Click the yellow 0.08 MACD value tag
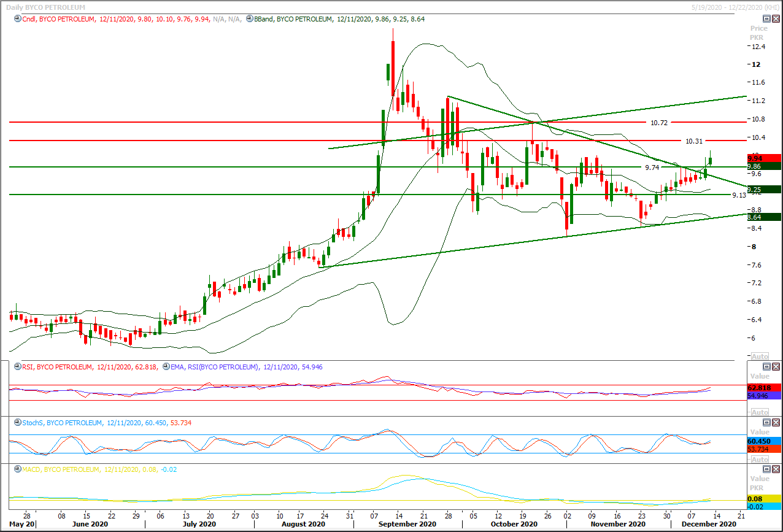Viewport: 783px width, 532px height. pos(763,499)
